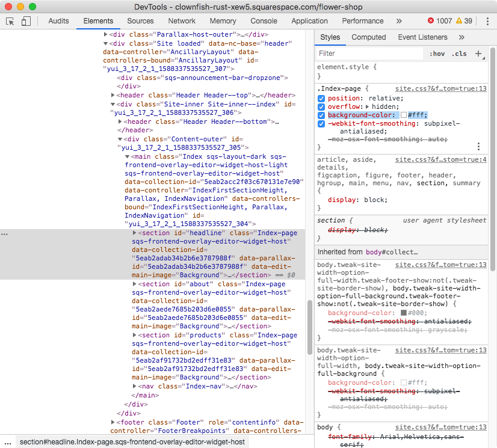Expand the section id products node

point(134,335)
